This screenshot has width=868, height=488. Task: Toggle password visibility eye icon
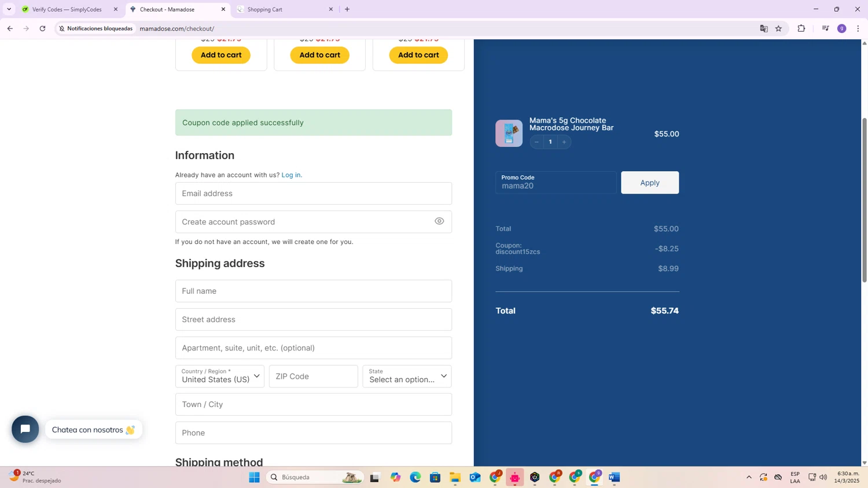[x=439, y=221]
